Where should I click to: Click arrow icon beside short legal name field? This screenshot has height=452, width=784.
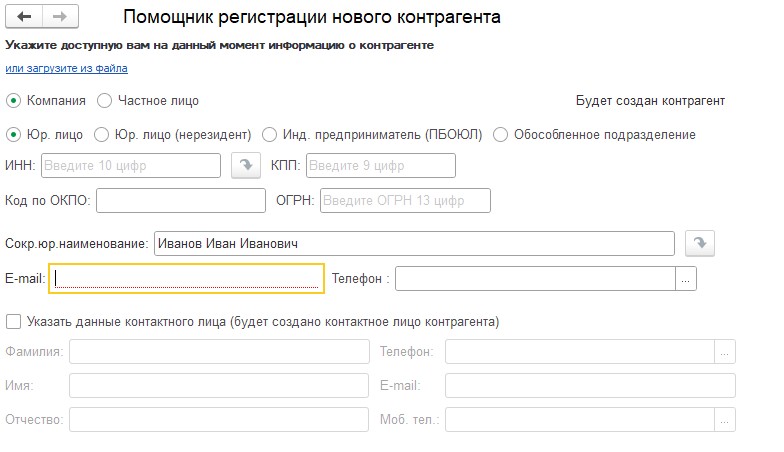[x=700, y=244]
